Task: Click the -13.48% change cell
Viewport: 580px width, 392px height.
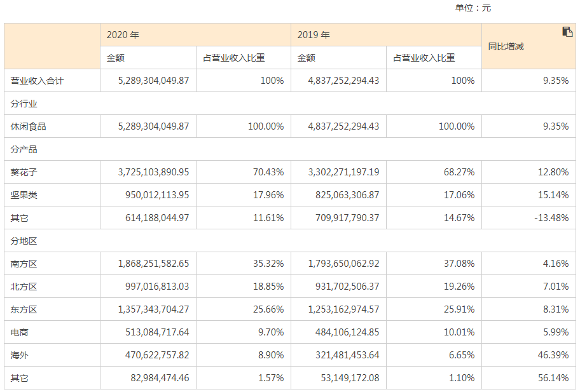Action: coord(551,218)
